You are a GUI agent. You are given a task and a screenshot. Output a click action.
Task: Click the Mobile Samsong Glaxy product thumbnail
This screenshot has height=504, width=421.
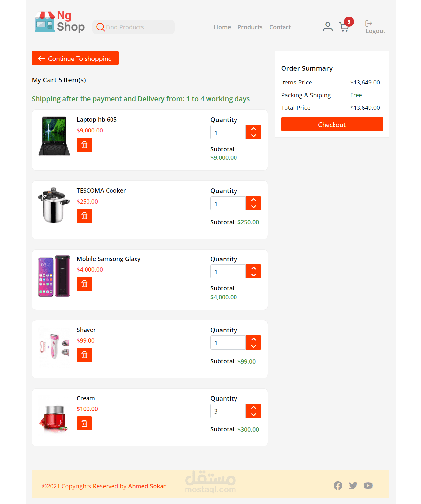[x=54, y=276]
